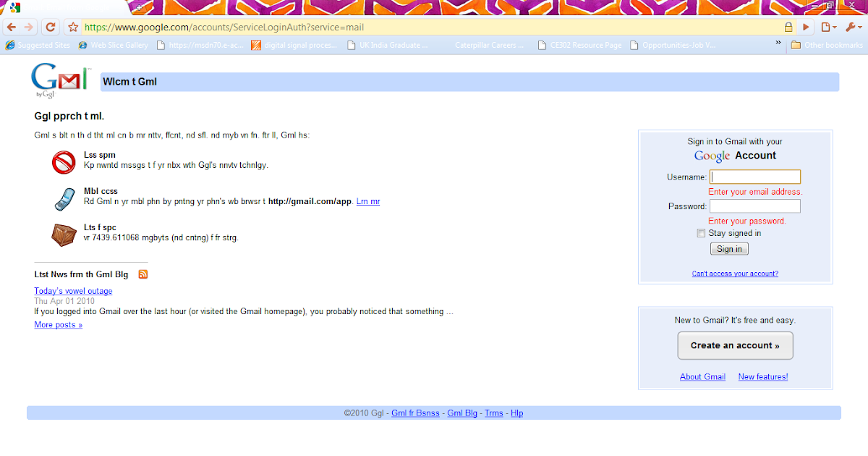The width and height of the screenshot is (868, 456).
Task: Click the Lts f spc heading text
Action: (100, 227)
